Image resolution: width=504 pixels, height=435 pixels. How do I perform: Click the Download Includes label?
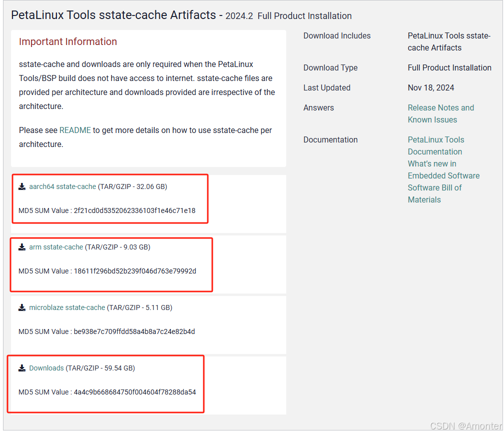tap(337, 35)
